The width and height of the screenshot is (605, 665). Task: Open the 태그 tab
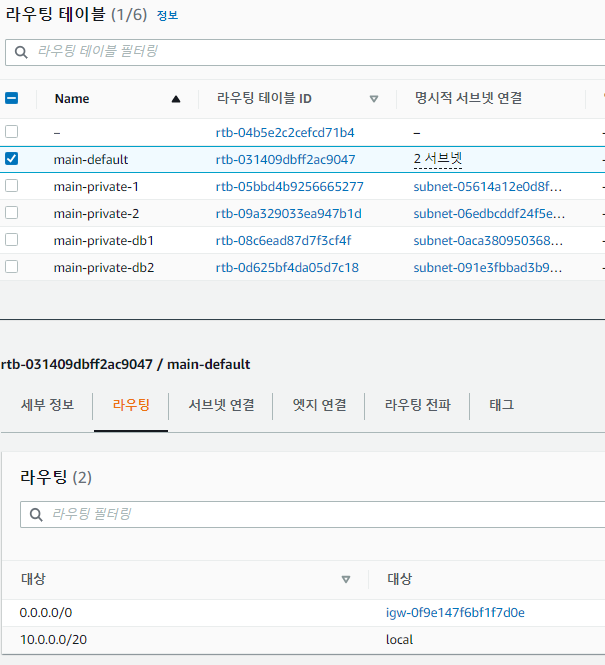tap(501, 405)
